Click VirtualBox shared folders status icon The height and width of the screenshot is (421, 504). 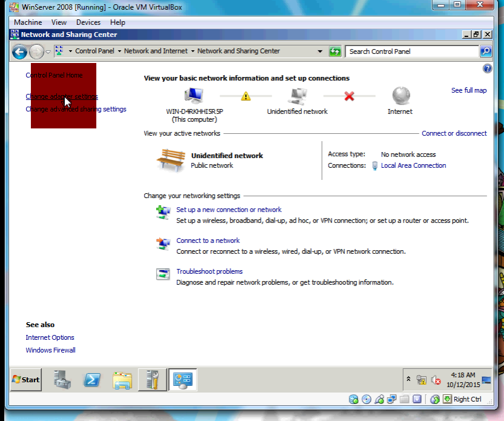pyautogui.click(x=405, y=399)
